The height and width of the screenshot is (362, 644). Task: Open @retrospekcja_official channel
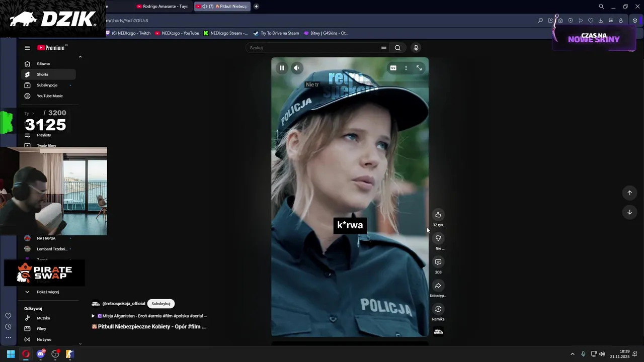(x=124, y=304)
